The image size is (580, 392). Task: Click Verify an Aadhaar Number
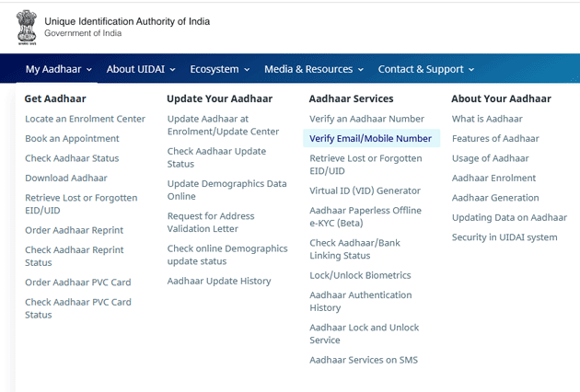(366, 119)
